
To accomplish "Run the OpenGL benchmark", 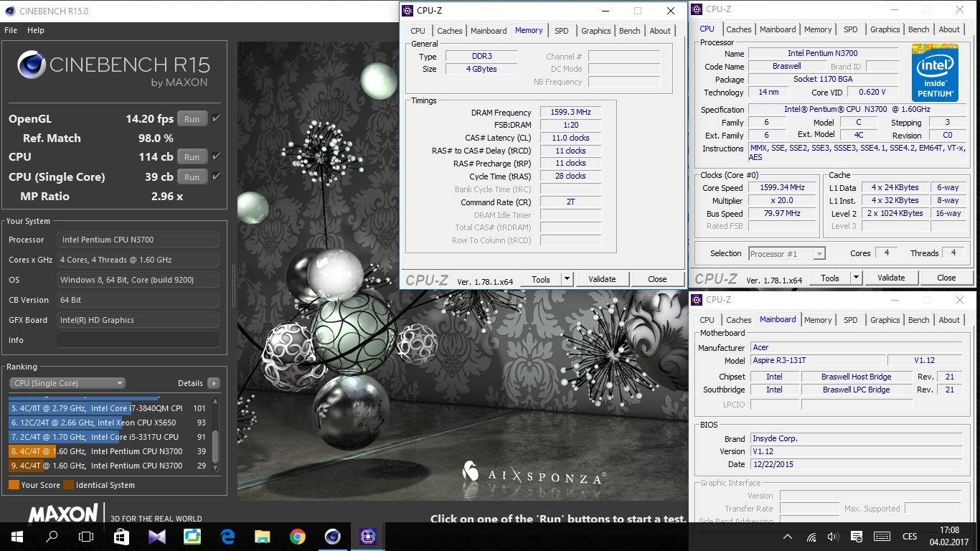I will [192, 118].
